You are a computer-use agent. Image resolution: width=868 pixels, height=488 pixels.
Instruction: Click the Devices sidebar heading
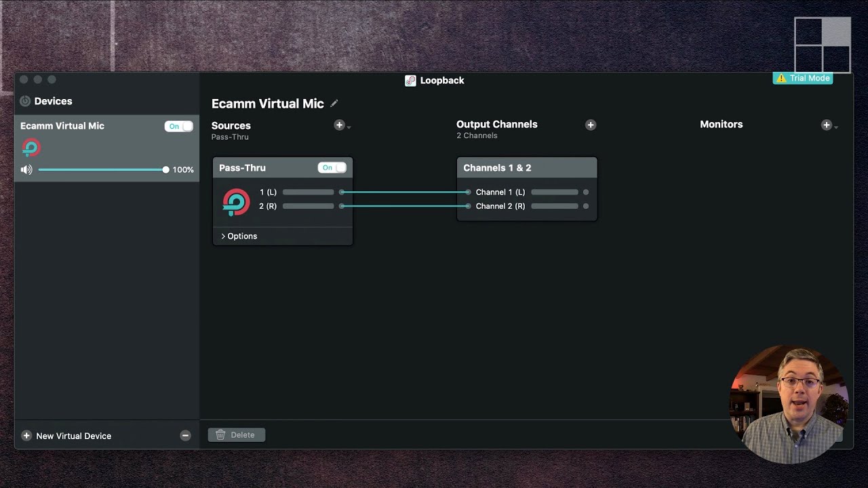pos(54,101)
